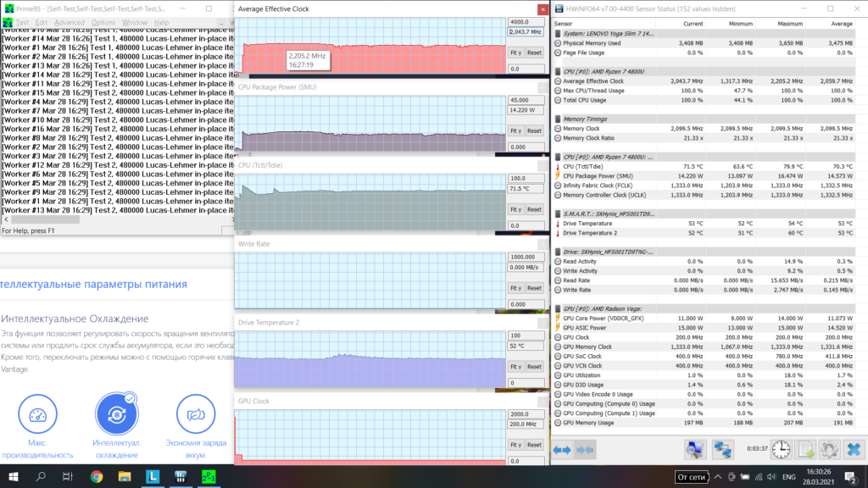This screenshot has height=488, width=868.
Task: Click the 2000.0 max field of GPU Clock
Action: [x=526, y=414]
